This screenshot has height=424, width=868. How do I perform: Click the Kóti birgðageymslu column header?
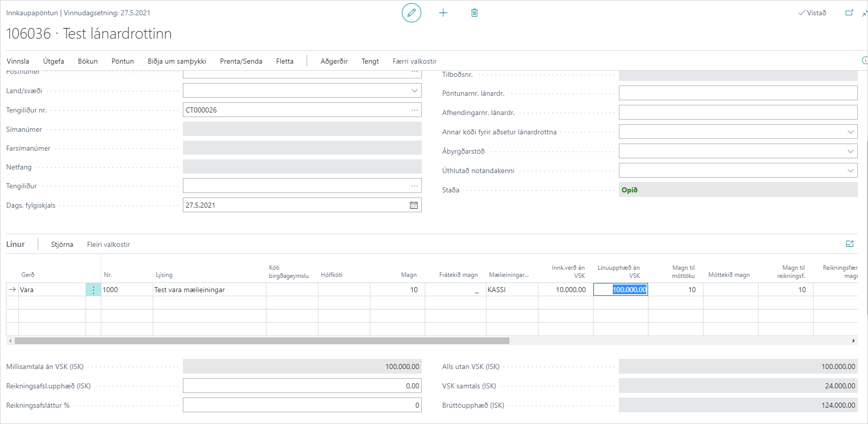coord(289,271)
